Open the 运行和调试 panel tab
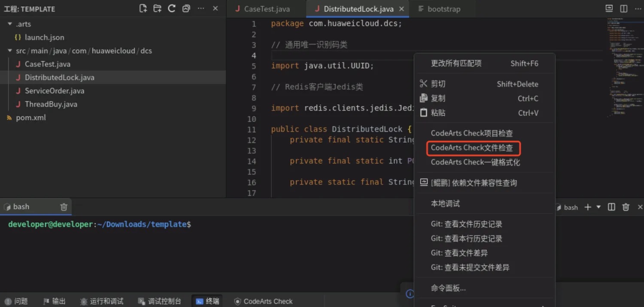644x307 pixels. pos(102,301)
